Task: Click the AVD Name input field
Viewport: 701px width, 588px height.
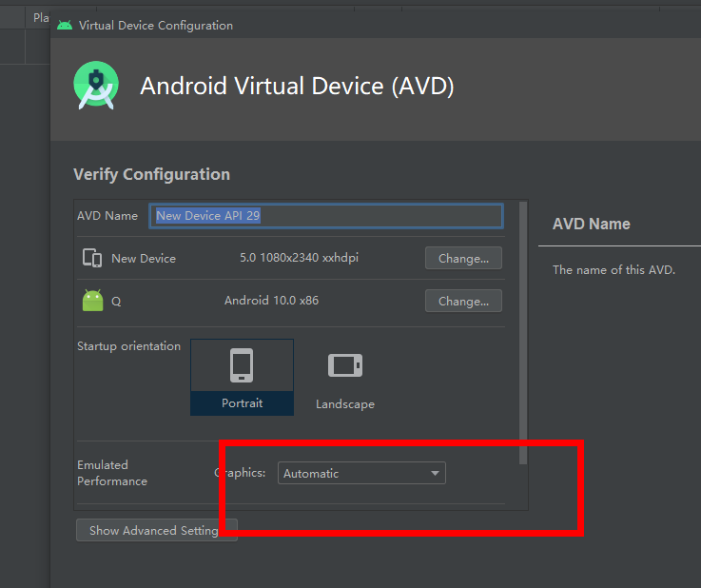Action: pyautogui.click(x=326, y=216)
